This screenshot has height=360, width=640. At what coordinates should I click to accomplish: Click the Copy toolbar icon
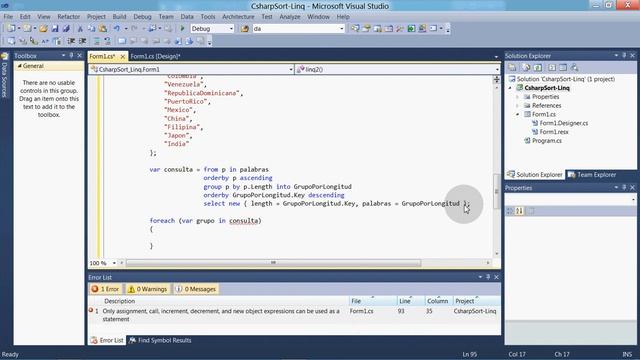tap(91, 29)
